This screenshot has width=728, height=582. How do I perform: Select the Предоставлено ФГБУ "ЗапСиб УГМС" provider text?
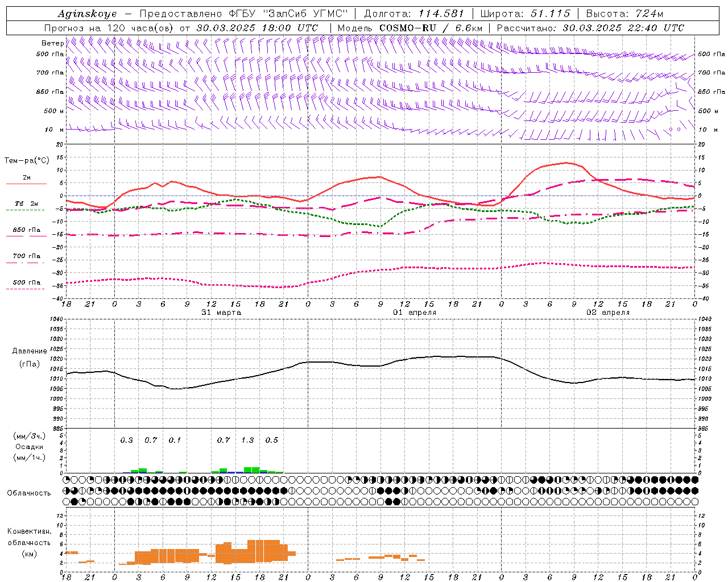pos(243,14)
